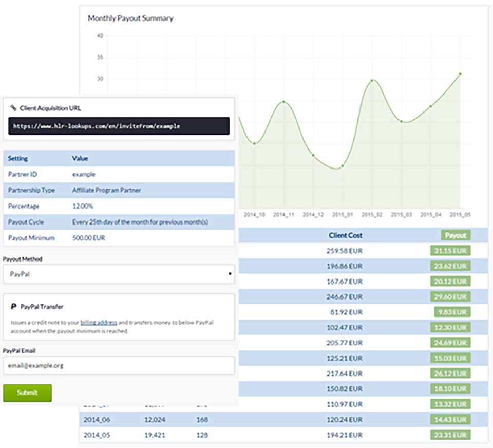Click the 194.21 EUR client cost cell
The width and height of the screenshot is (493, 448).
[344, 435]
